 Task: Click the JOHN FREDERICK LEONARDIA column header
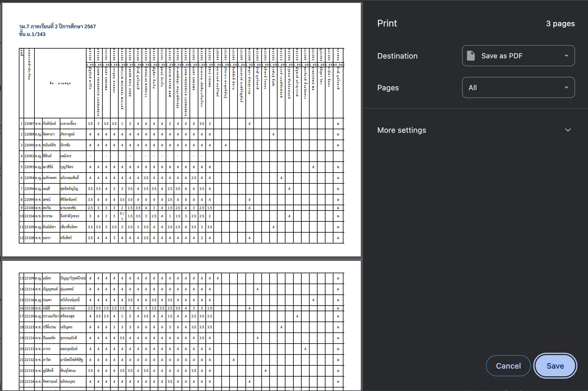pos(98,91)
